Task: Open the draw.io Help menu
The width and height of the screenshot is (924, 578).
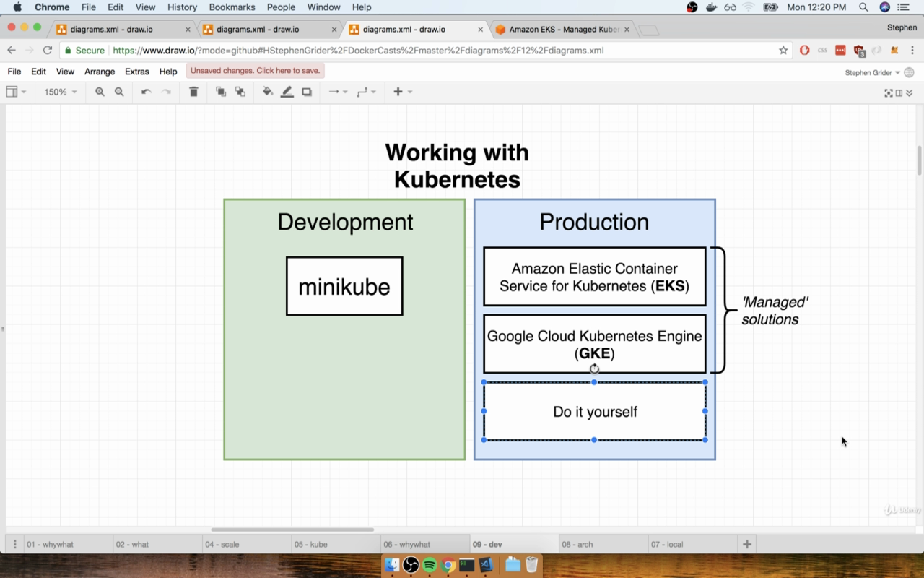Action: pos(168,72)
